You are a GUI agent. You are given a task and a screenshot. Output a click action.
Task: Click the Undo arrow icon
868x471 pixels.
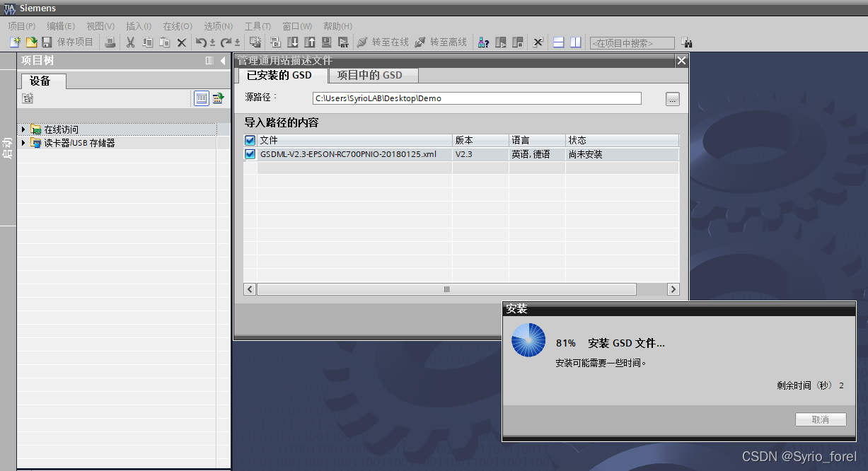[201, 42]
